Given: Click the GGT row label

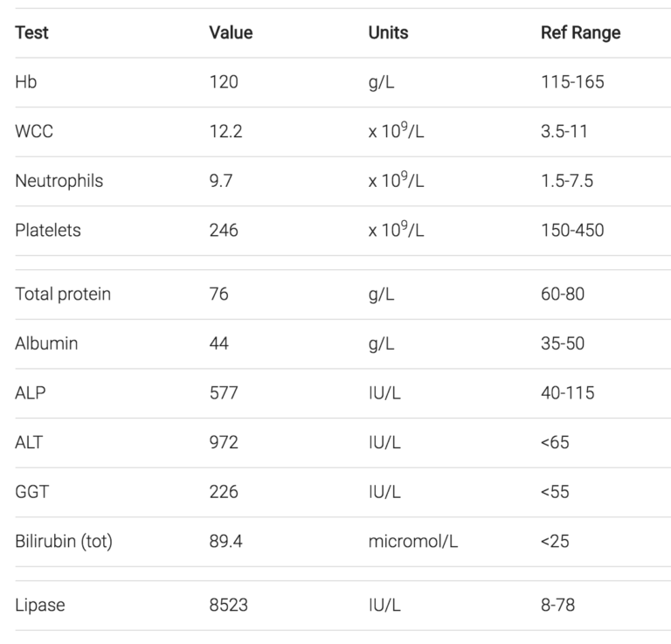Looking at the screenshot, I should click(31, 492).
